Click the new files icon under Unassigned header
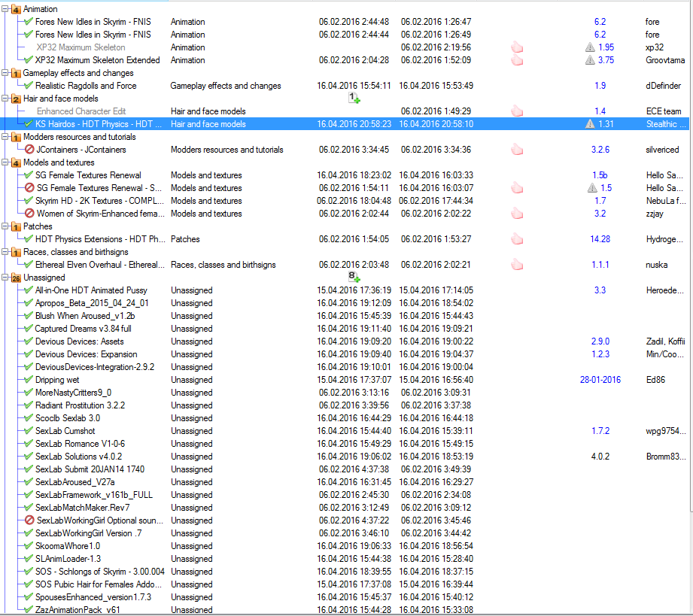Screen dimensions: 693x616 point(354,277)
